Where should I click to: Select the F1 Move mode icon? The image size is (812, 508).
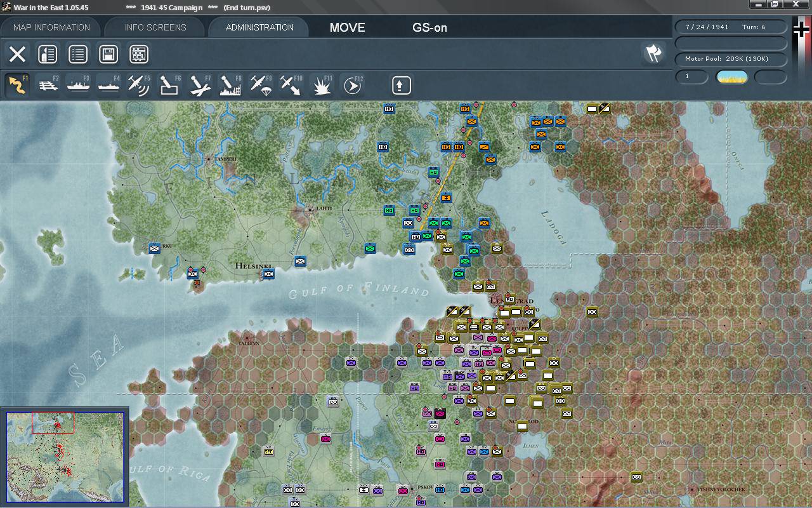tap(17, 85)
